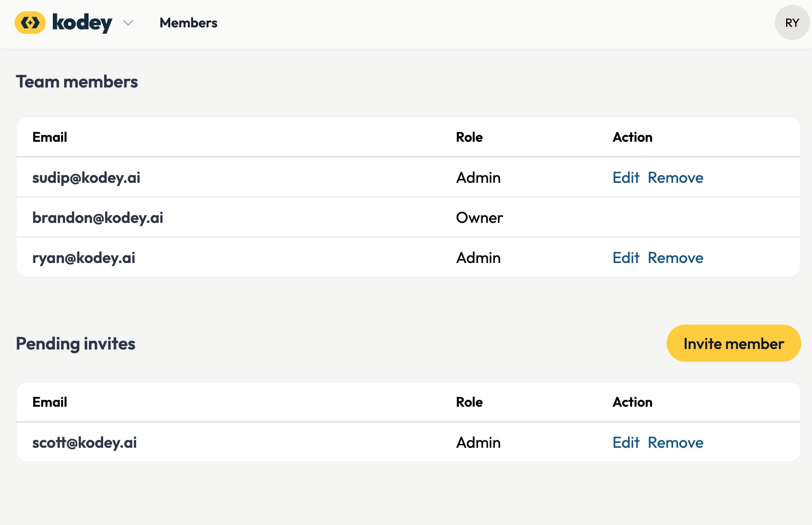Click the yellow kodey logo icon
The image size is (812, 525).
(30, 22)
